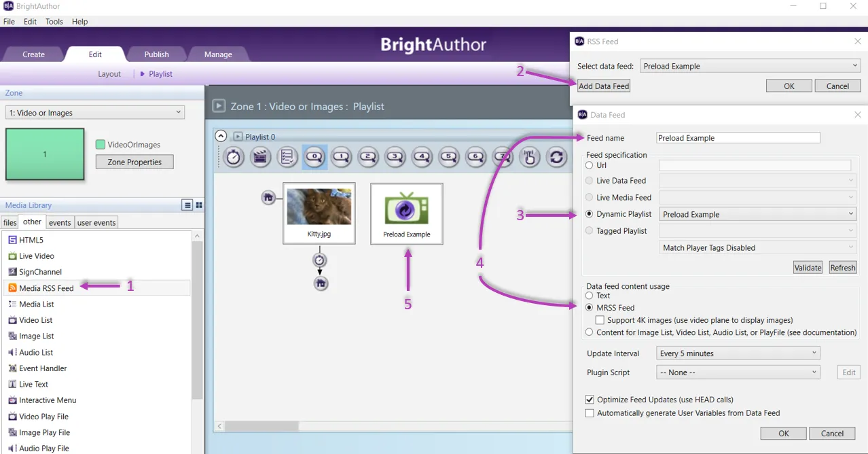The image size is (868, 454).
Task: Click the checklist event icon in playlist toolbar
Action: (x=287, y=157)
